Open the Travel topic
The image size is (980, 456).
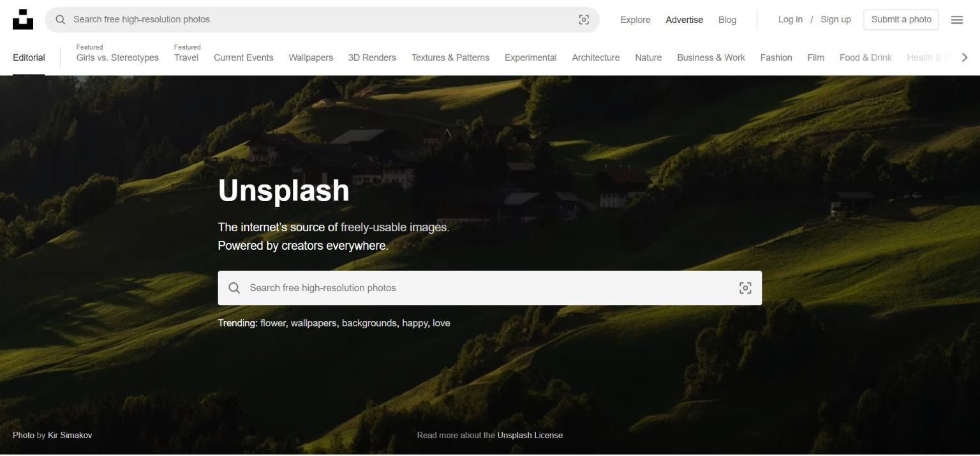pos(186,57)
